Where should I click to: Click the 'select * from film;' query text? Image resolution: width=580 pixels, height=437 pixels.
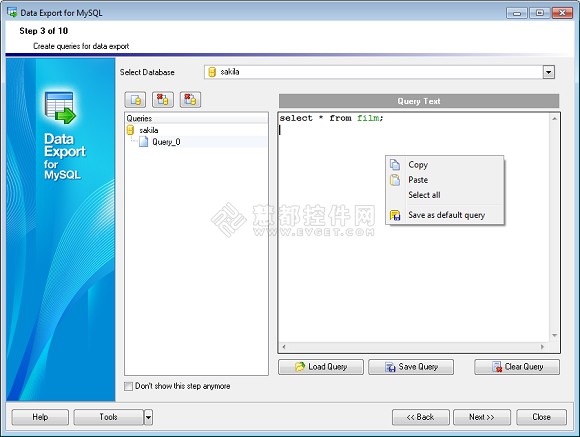point(331,118)
